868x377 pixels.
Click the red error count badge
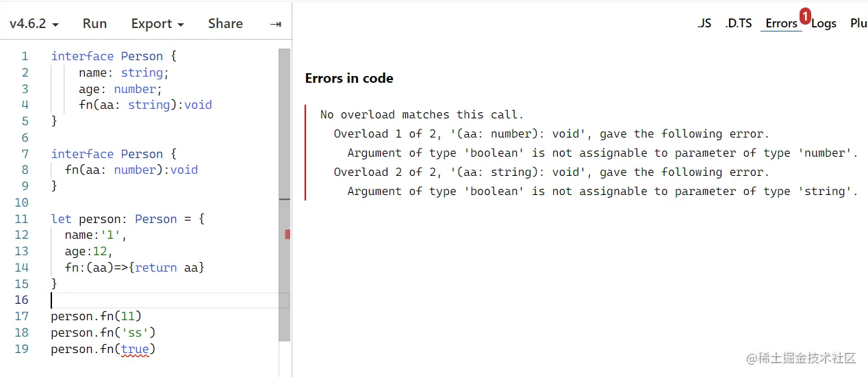click(x=805, y=15)
